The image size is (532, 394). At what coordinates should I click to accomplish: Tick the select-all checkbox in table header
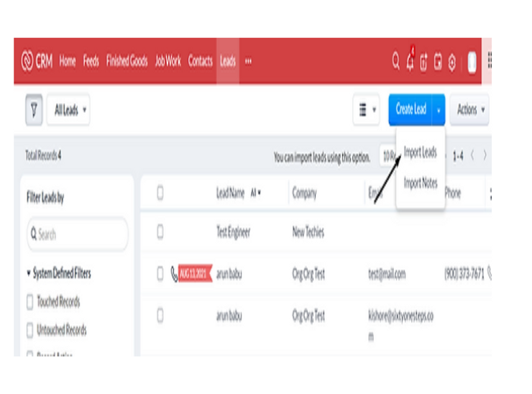pos(160,193)
